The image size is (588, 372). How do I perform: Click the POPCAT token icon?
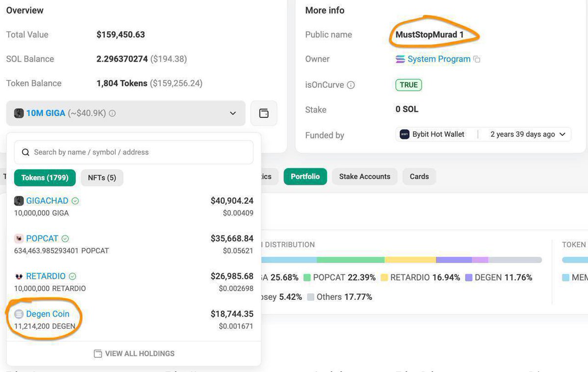pyautogui.click(x=19, y=239)
